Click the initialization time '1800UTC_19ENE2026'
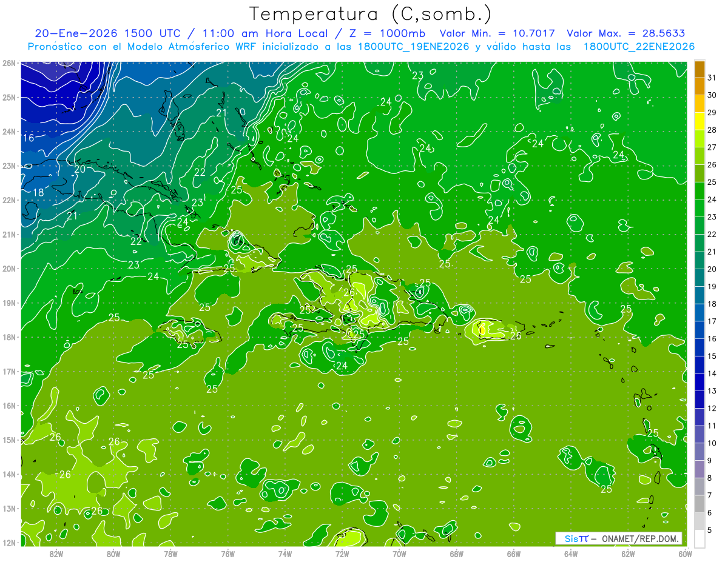Screen dimensions: 728x562 [414, 47]
